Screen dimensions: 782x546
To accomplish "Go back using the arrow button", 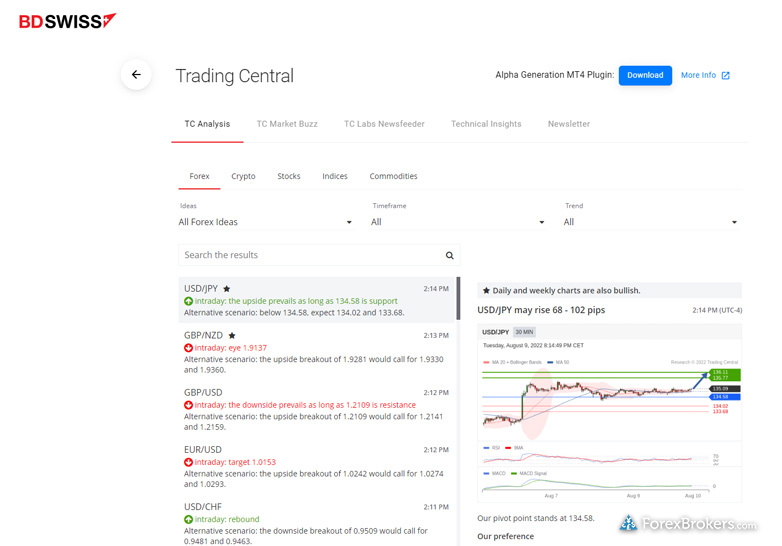I will (136, 75).
